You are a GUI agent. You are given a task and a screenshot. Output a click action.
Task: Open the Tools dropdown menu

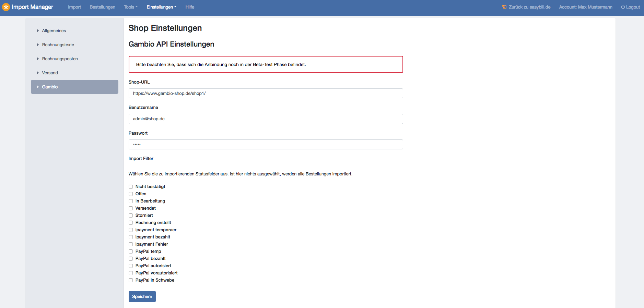point(130,7)
